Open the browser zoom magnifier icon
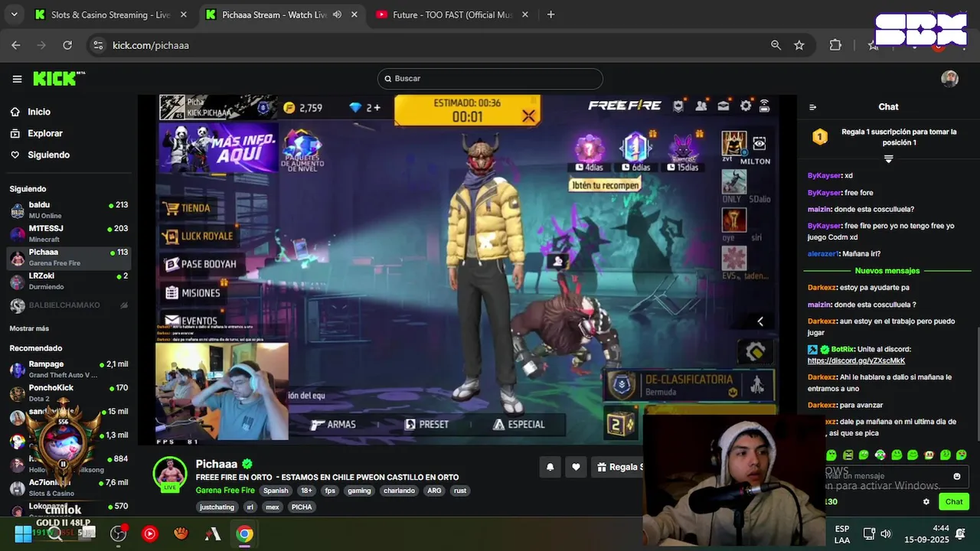This screenshot has height=551, width=980. point(776,45)
